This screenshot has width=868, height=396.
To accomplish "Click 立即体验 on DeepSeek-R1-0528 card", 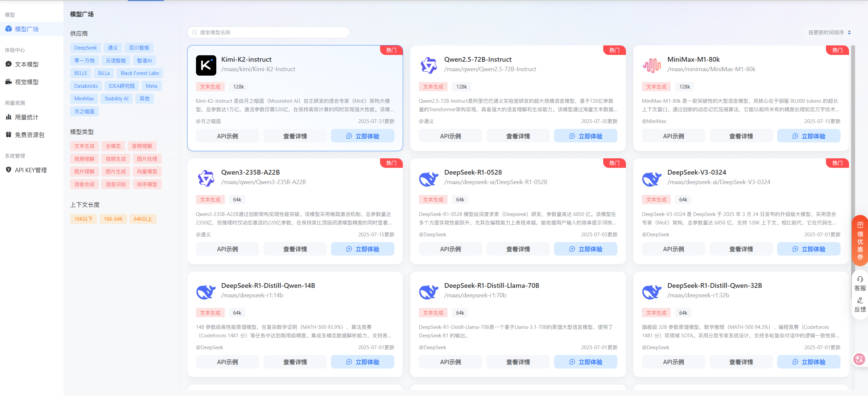I will tap(586, 249).
